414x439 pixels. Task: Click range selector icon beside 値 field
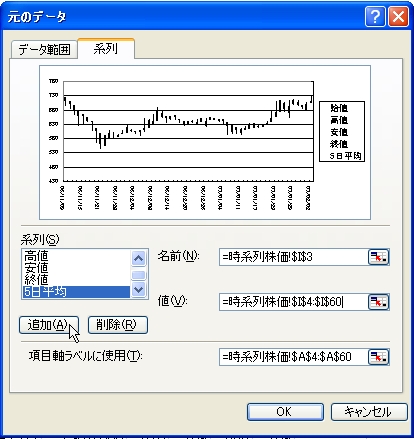378,302
